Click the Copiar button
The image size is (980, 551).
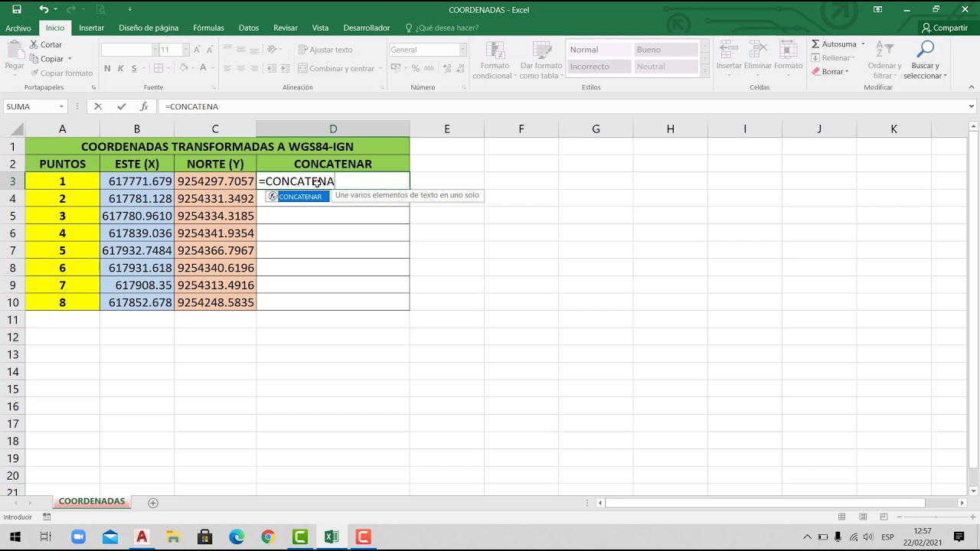(47, 59)
